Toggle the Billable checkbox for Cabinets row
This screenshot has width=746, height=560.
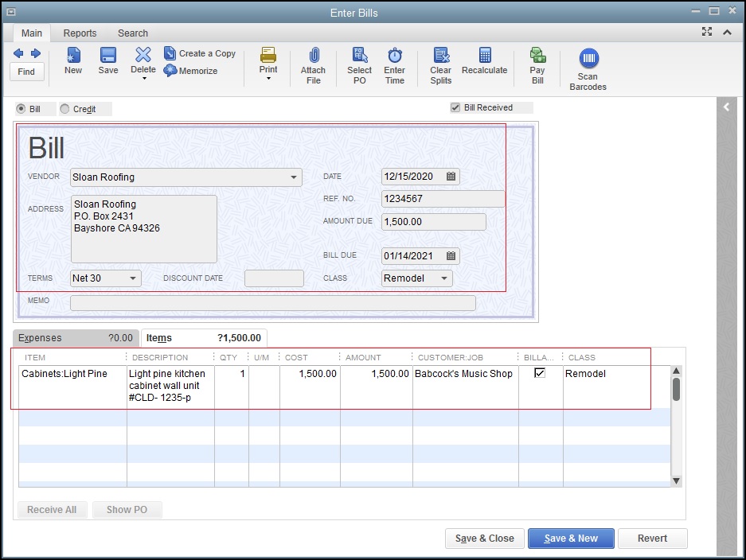tap(540, 373)
